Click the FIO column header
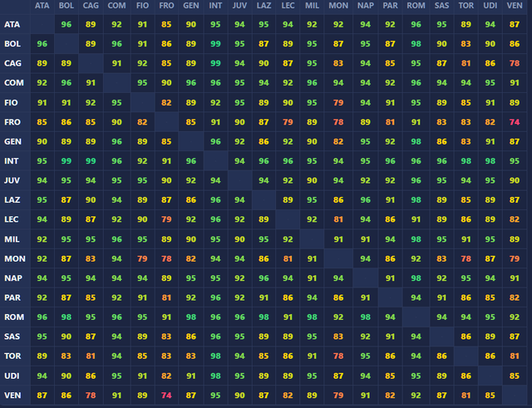The height and width of the screenshot is (408, 532). 142,6
